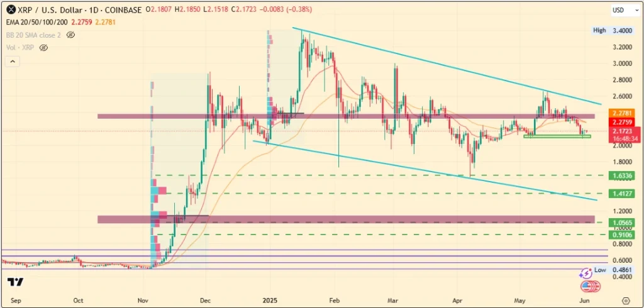Click the Apr label on time axis

pos(457,300)
